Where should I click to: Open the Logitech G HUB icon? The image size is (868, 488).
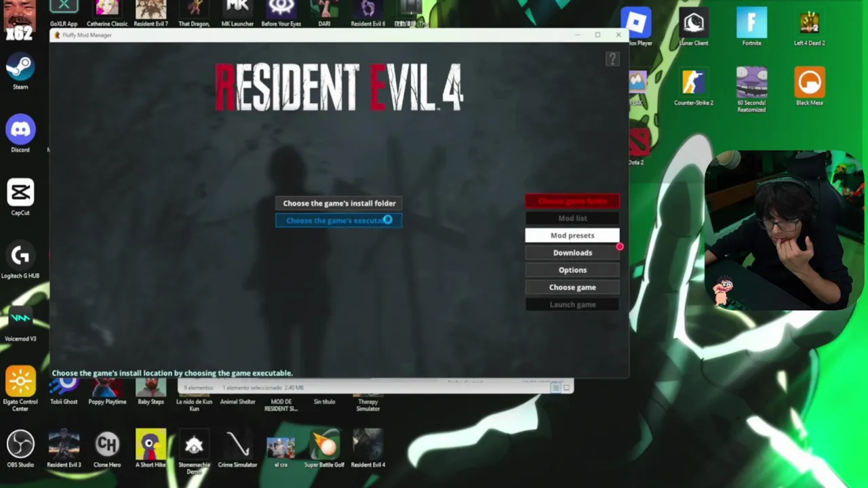coord(20,260)
